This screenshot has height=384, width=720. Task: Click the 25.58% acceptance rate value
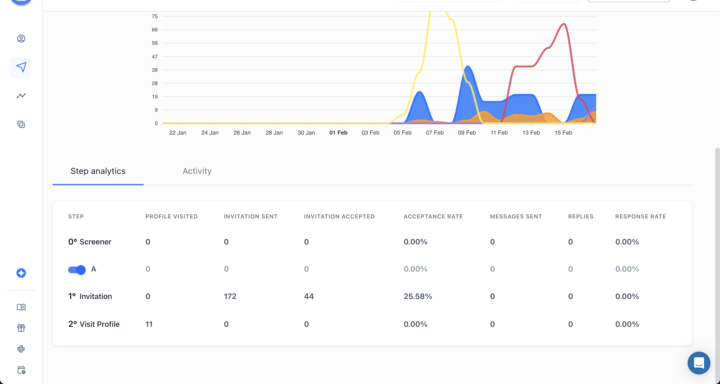point(418,296)
